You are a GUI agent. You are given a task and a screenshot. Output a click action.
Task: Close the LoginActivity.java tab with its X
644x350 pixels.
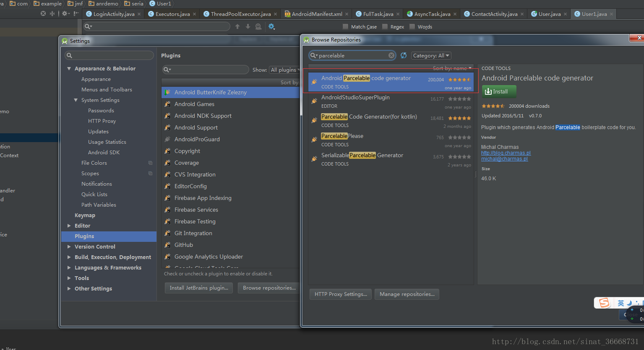(139, 14)
